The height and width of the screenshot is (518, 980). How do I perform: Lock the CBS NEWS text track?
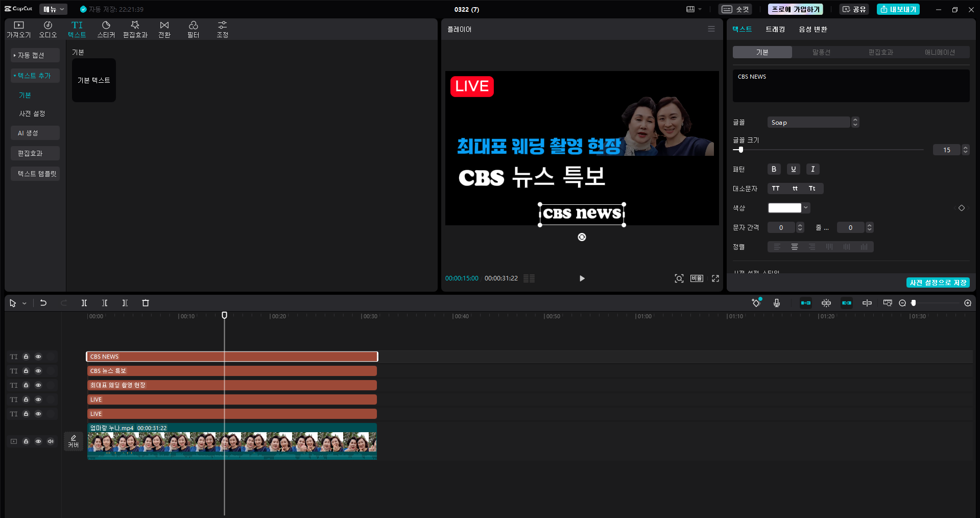(26, 357)
